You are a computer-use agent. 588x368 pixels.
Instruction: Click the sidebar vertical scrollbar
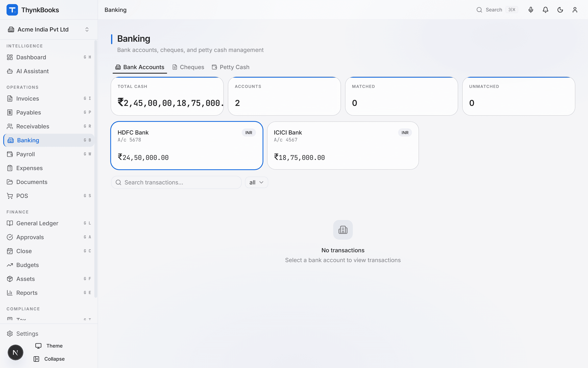tap(96, 169)
